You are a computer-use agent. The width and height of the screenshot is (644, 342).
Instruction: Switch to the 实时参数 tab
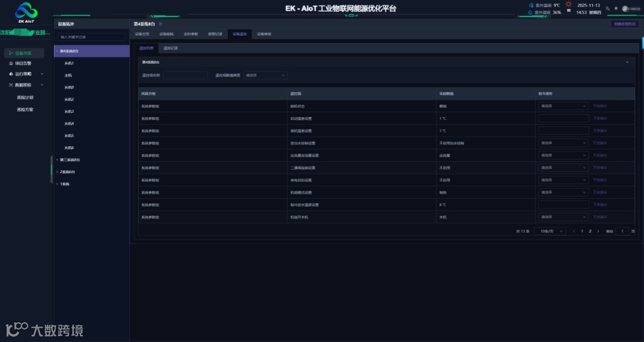pyautogui.click(x=191, y=34)
